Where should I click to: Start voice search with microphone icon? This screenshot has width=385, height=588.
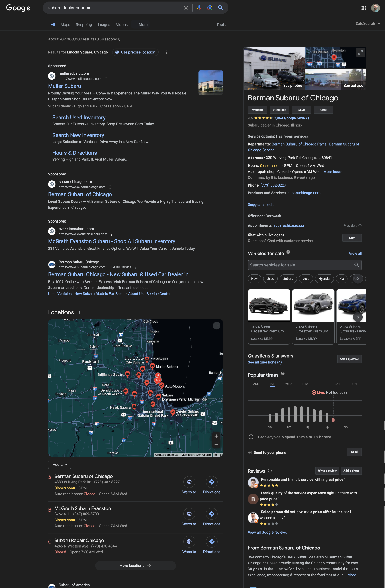tap(199, 8)
